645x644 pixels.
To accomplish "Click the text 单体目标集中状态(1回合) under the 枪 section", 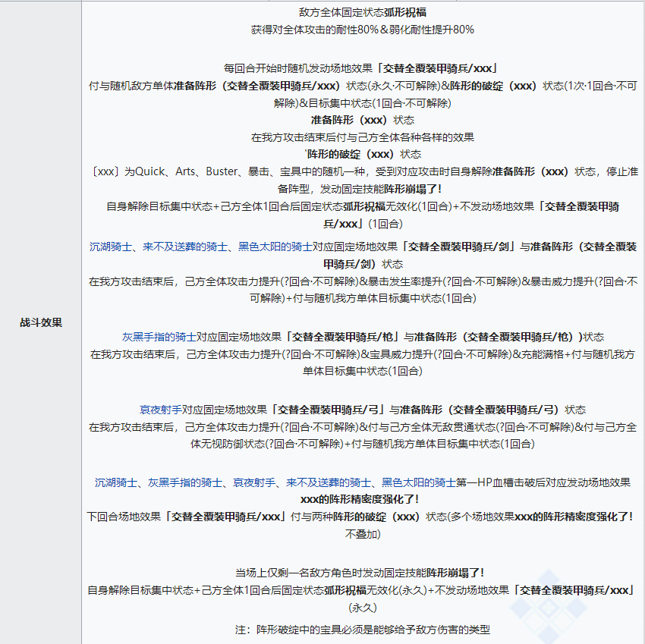I will (363, 372).
